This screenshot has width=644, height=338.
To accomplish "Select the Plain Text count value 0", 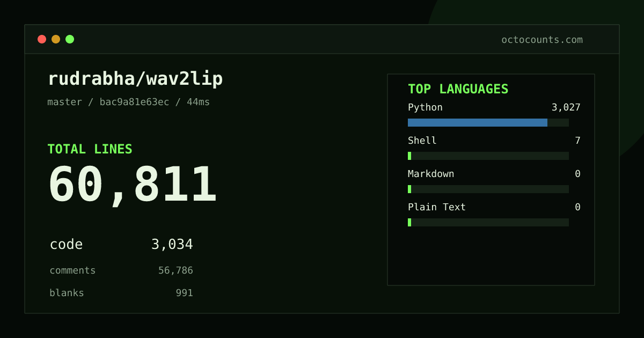I will [x=577, y=207].
